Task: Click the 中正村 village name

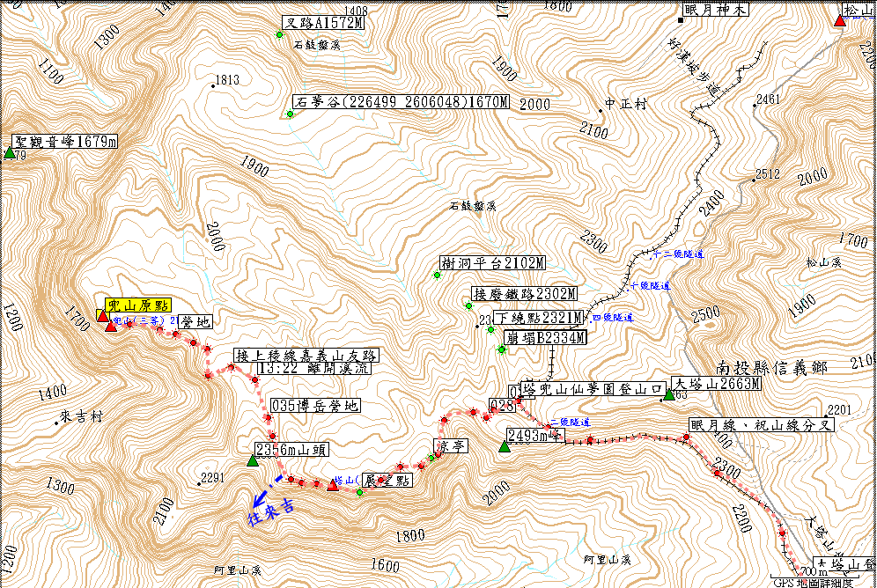Action: pyautogui.click(x=626, y=104)
